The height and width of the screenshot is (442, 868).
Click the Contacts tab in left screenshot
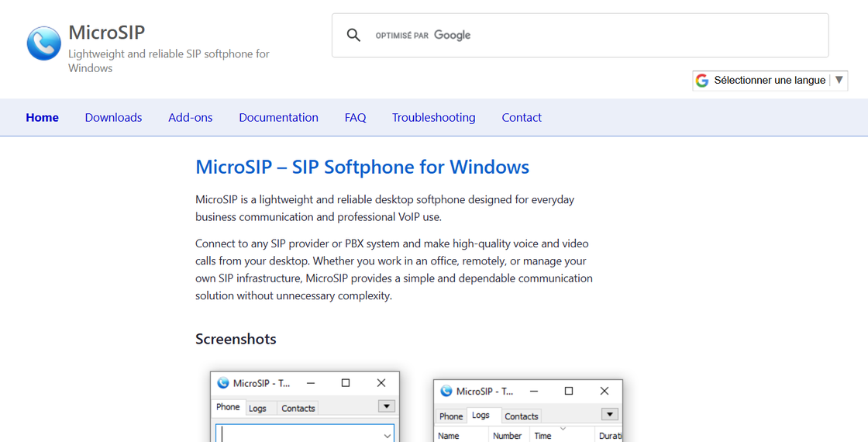tap(298, 408)
